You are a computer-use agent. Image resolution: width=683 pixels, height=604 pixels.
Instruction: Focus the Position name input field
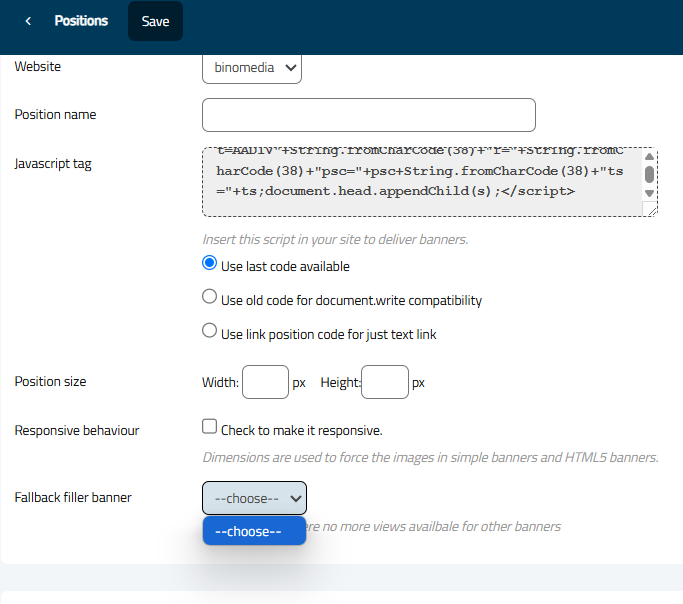(x=369, y=115)
